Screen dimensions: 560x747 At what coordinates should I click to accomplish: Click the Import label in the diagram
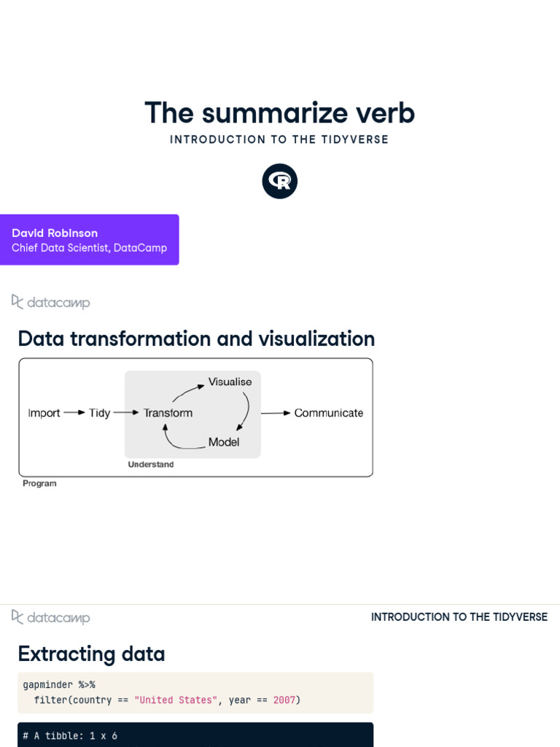point(44,413)
